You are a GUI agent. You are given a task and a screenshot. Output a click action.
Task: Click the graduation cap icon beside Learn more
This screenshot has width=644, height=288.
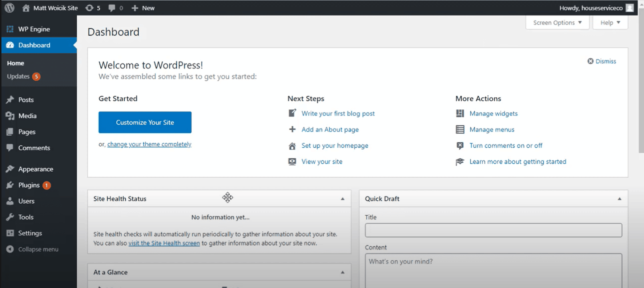460,162
